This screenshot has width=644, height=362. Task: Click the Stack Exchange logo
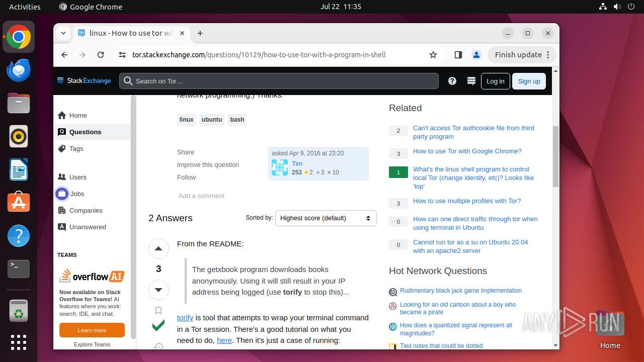tap(84, 81)
